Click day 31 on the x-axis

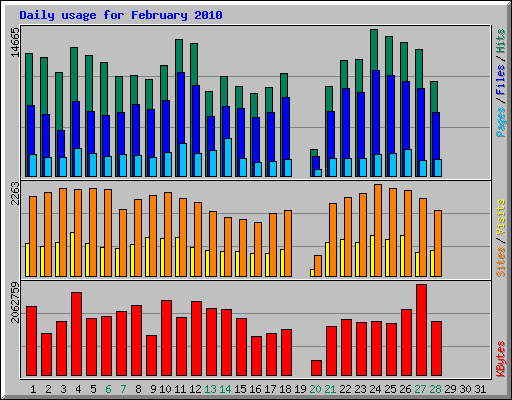[x=480, y=389]
